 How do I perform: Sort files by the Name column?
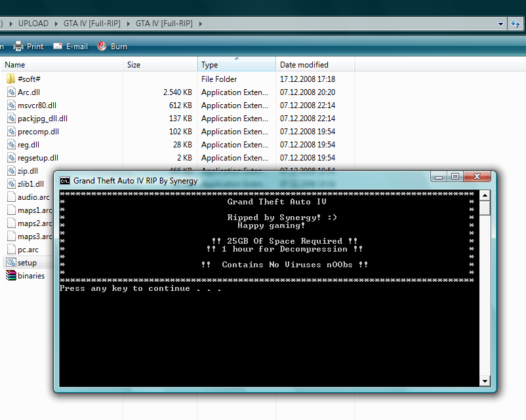[x=62, y=64]
